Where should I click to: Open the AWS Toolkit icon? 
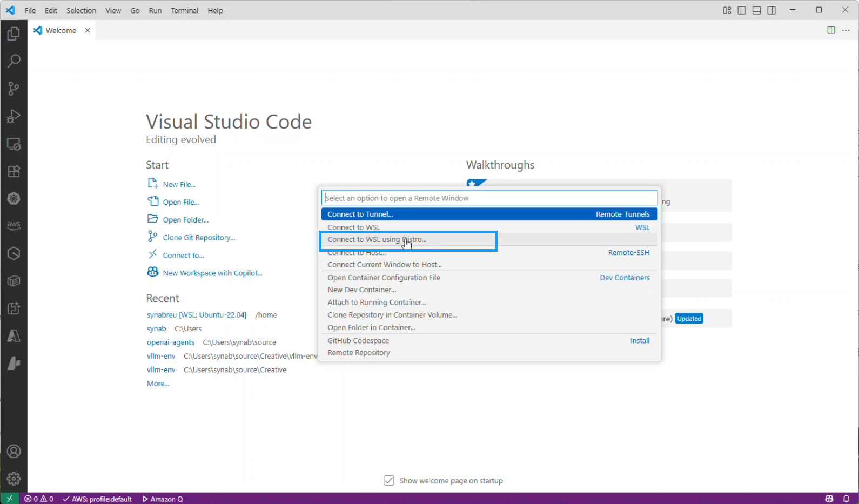click(x=14, y=225)
